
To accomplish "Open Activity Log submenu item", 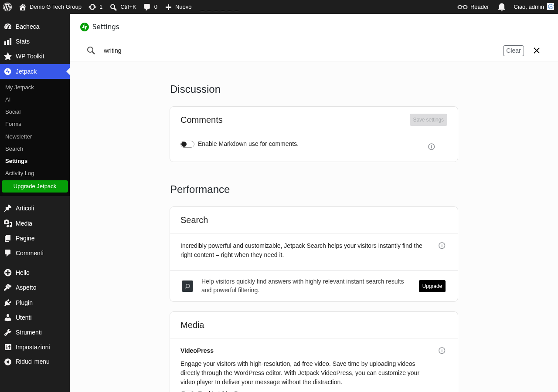I will tap(20, 173).
